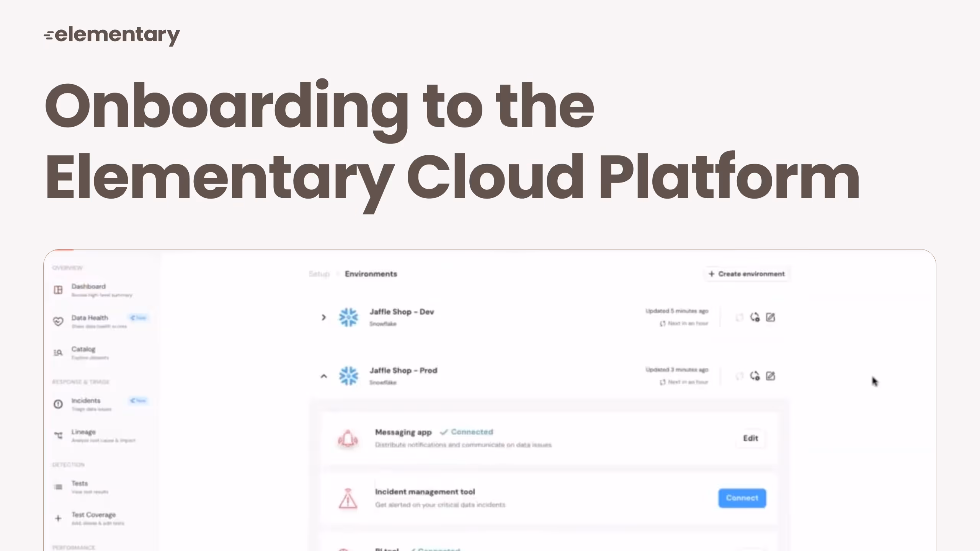
Task: Click the Snowflake icon for Jaffle Shop - Dev
Action: click(x=349, y=317)
